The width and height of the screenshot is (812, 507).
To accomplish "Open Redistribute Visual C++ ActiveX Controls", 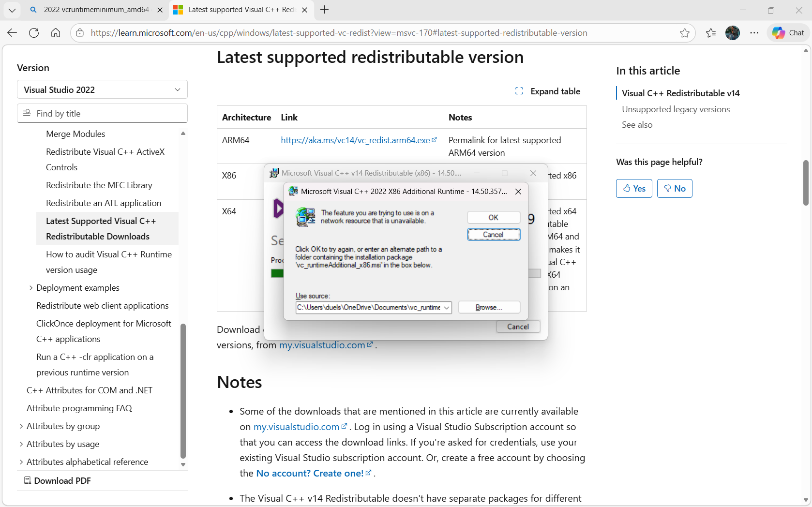I will (x=105, y=160).
